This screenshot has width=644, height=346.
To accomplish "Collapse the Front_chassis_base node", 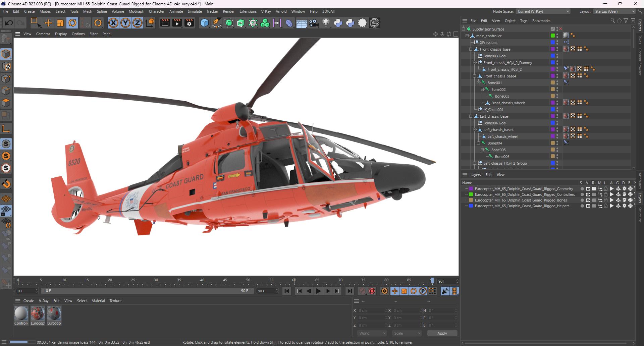I will click(471, 49).
